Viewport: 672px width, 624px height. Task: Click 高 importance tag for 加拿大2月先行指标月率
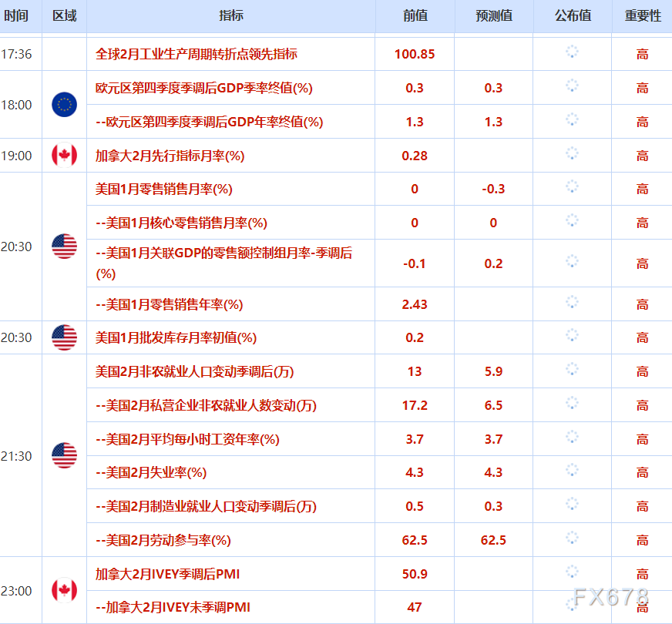[642, 156]
